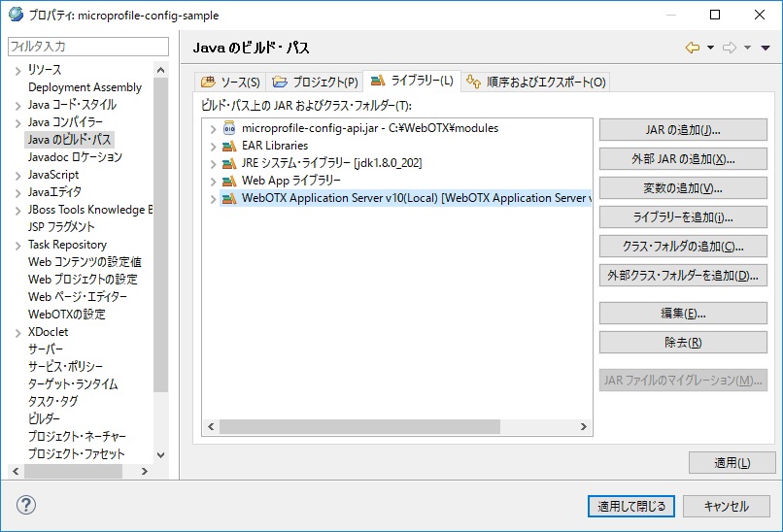783x532 pixels.
Task: Expand the EAR Libraries node
Action: [x=213, y=146]
